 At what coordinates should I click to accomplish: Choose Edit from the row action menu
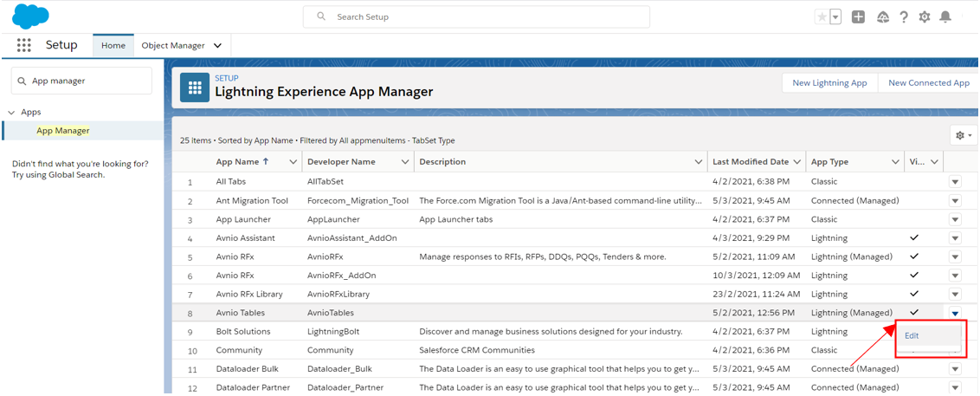(912, 335)
